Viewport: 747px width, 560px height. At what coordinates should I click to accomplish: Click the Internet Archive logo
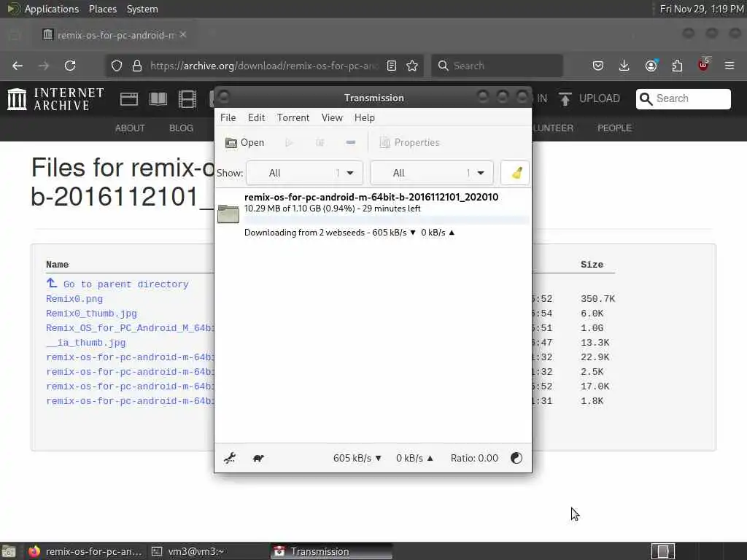55,99
